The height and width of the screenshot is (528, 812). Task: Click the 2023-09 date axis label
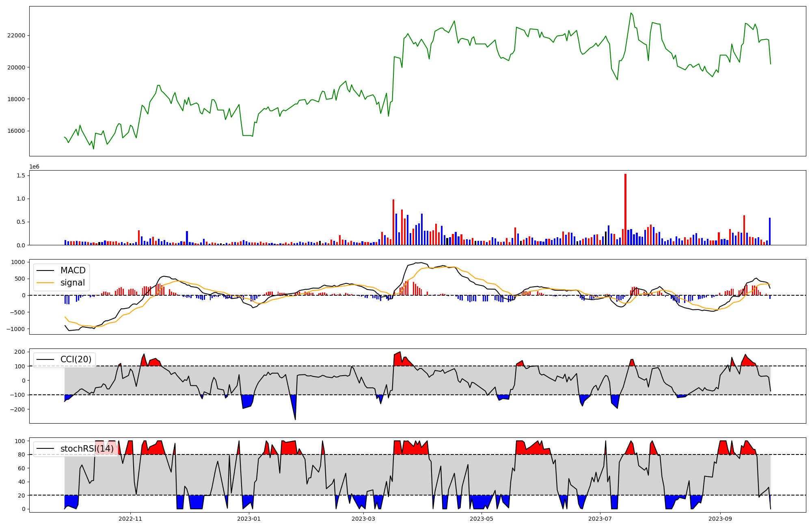[720, 519]
